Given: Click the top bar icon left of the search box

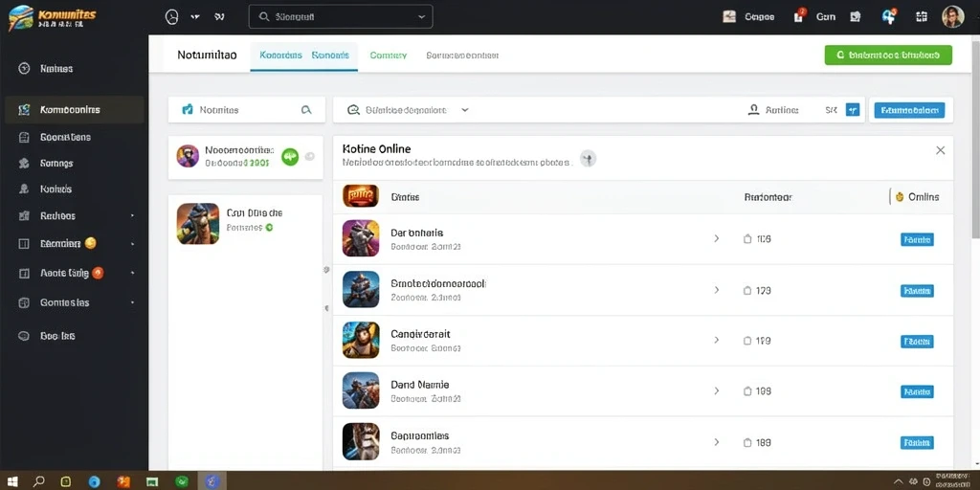Looking at the screenshot, I should [219, 17].
